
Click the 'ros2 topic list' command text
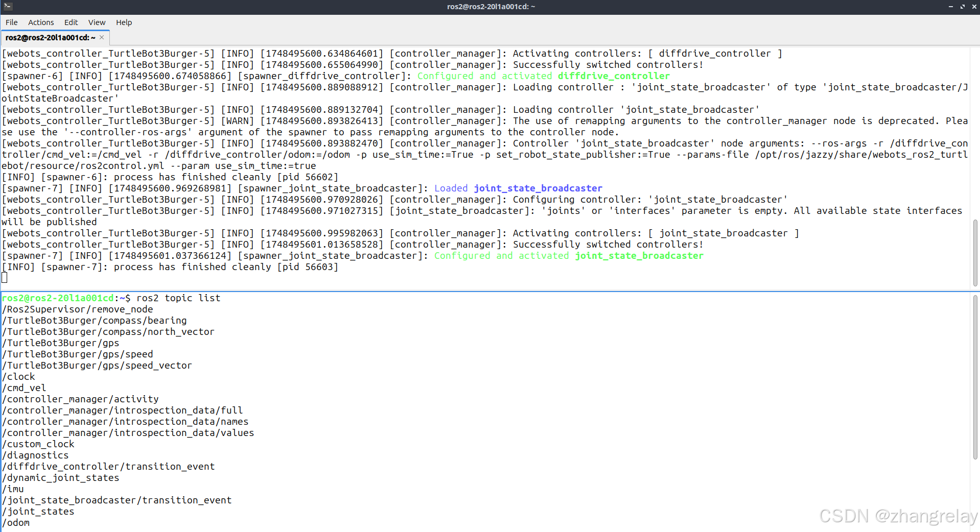[178, 298]
